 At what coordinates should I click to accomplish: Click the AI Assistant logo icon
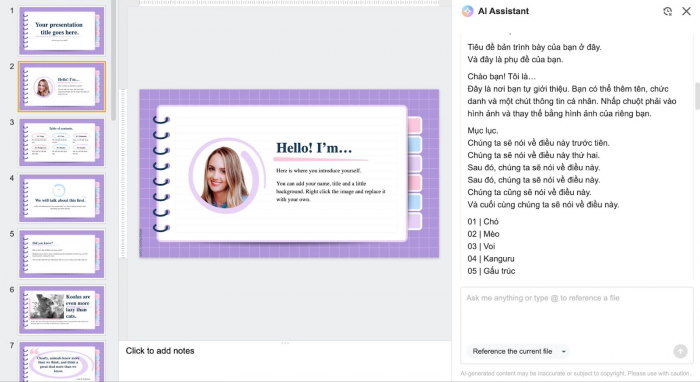tap(467, 11)
